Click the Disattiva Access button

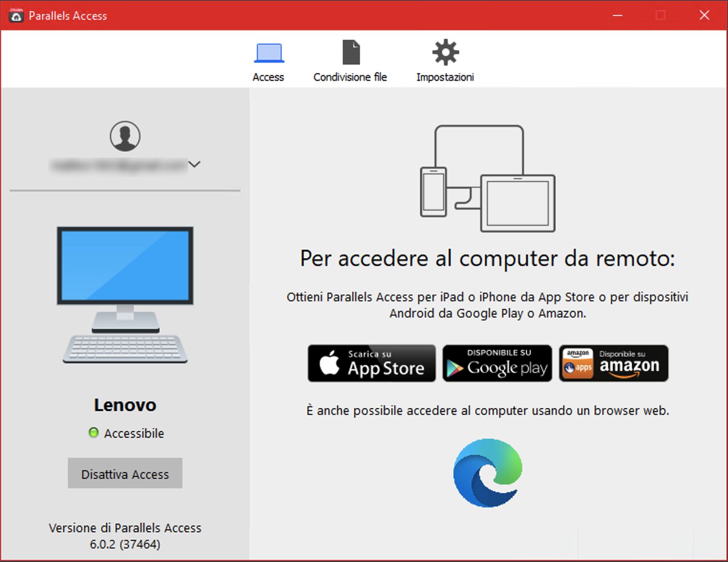pyautogui.click(x=125, y=473)
